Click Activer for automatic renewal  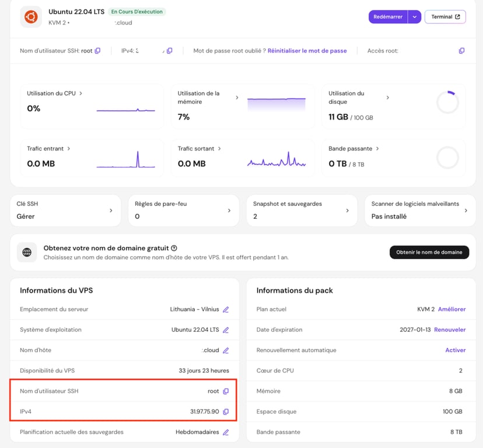coord(455,351)
